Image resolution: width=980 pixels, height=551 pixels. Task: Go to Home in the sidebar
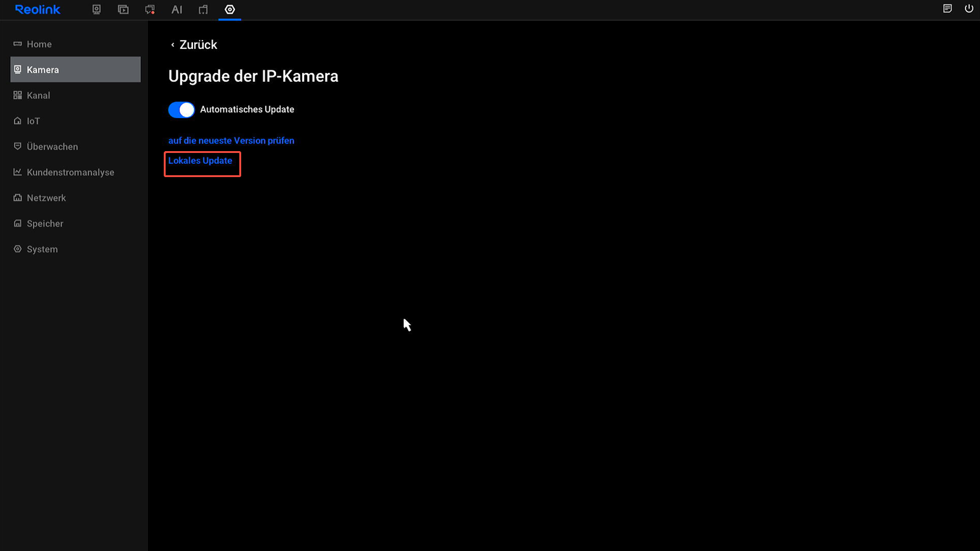click(x=76, y=44)
